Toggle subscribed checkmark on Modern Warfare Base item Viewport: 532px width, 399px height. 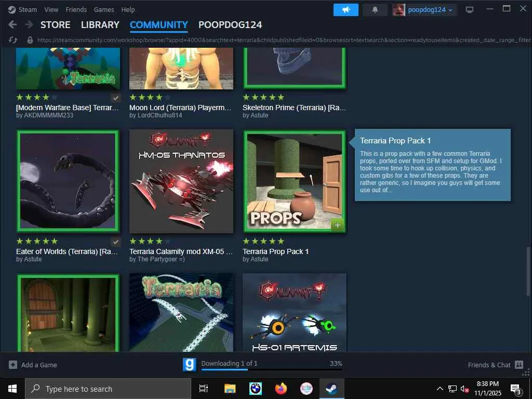(x=116, y=98)
